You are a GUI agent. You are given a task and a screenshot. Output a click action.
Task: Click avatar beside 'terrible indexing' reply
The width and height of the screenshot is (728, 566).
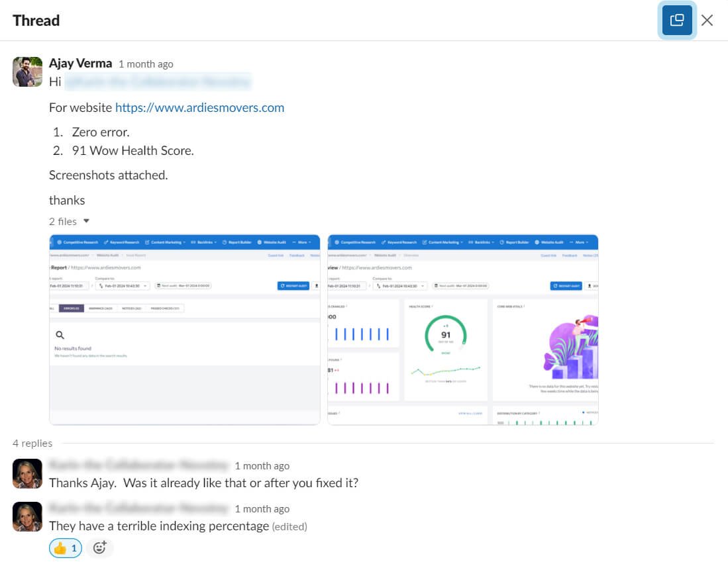[x=27, y=516]
